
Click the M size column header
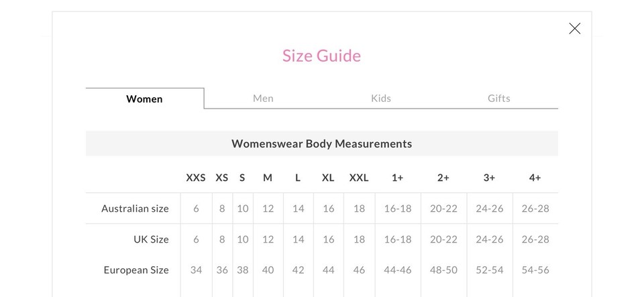(x=268, y=178)
